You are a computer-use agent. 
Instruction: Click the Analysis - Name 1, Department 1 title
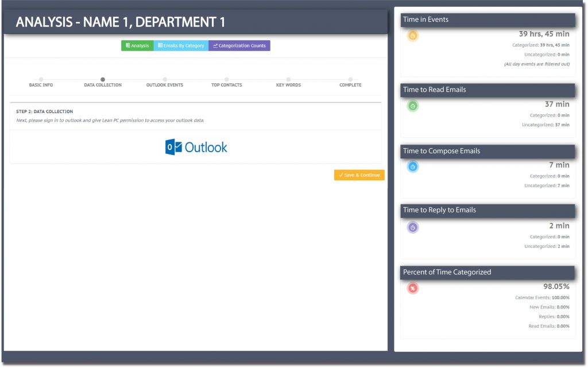pyautogui.click(x=121, y=22)
